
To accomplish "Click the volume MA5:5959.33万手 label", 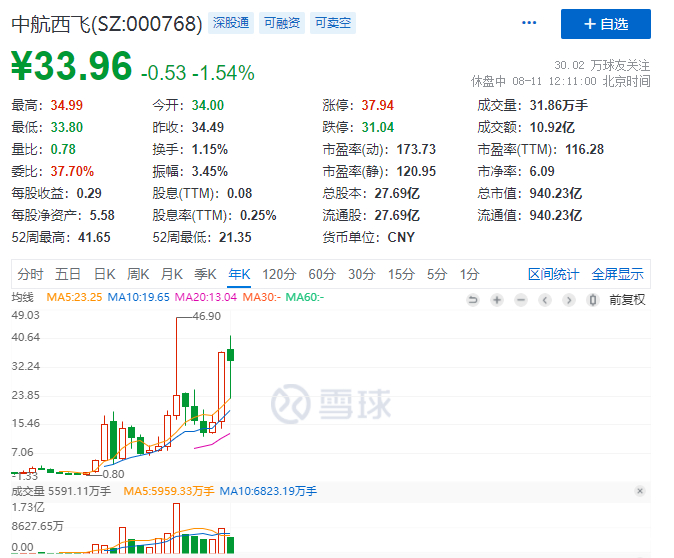I will tap(168, 491).
